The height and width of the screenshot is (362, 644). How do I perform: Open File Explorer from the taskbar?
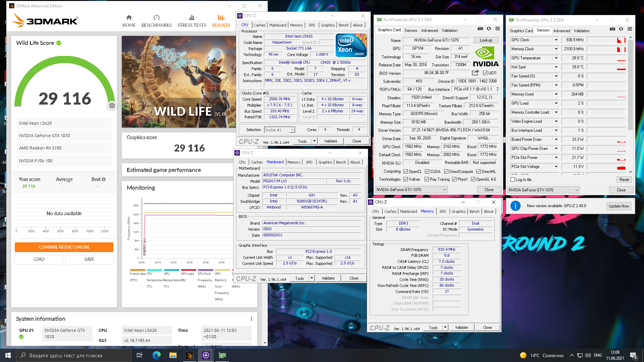click(173, 355)
